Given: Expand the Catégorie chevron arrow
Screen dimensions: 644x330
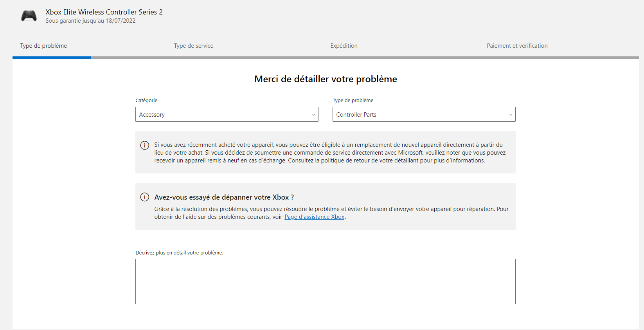Looking at the screenshot, I should (x=313, y=115).
